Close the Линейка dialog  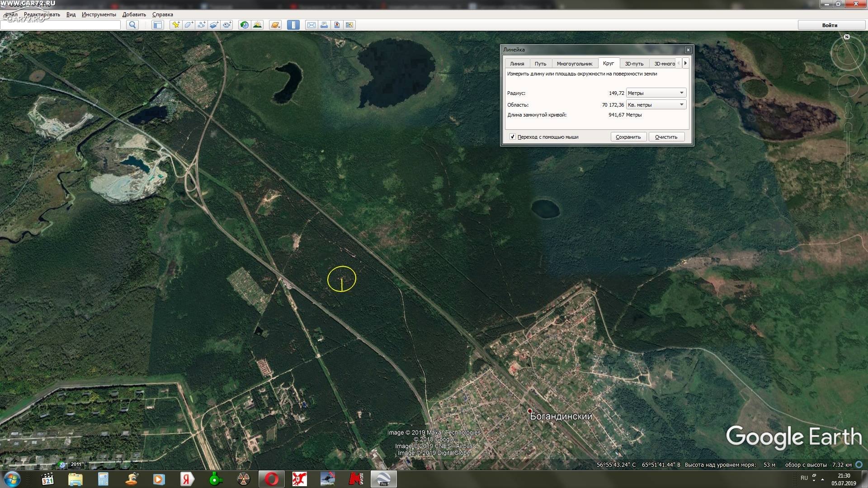coord(688,50)
